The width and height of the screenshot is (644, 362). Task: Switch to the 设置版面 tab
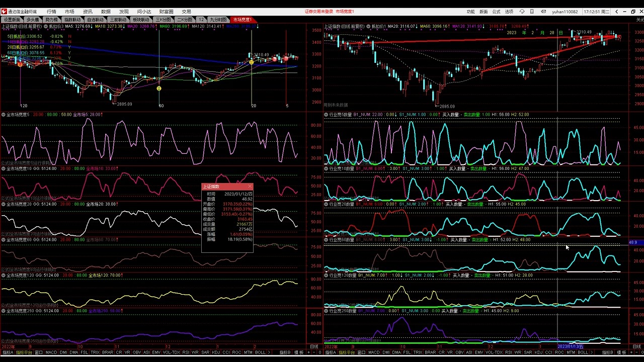[x=12, y=20]
